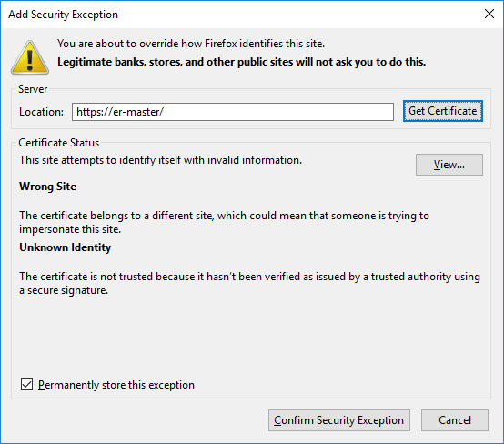
Task: Click the Legitimate banks warning text
Action: 241,62
